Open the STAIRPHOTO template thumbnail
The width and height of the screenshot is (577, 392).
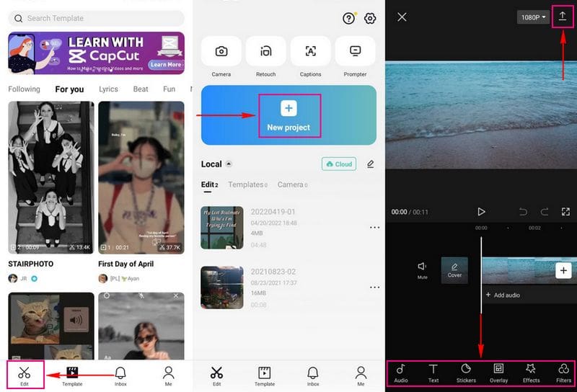click(x=51, y=177)
